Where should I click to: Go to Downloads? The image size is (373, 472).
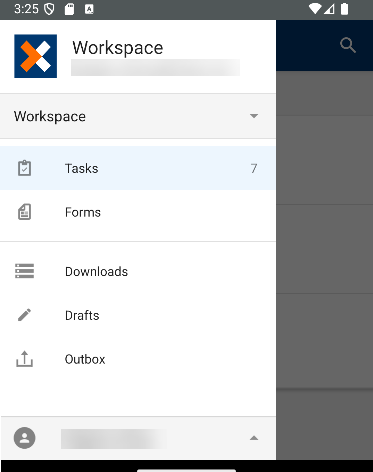click(138, 271)
